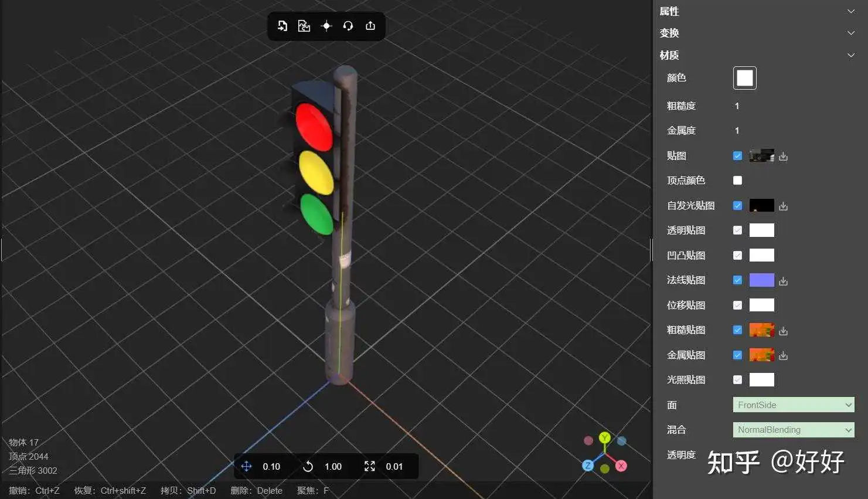Image resolution: width=868 pixels, height=499 pixels.
Task: Click the 聚焦: F shortcut hint
Action: tap(313, 490)
